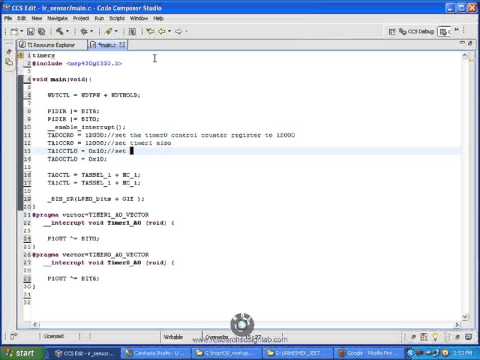Viewport: 480px width, 360px height.
Task: Open the Edit menu
Action: point(22,18)
